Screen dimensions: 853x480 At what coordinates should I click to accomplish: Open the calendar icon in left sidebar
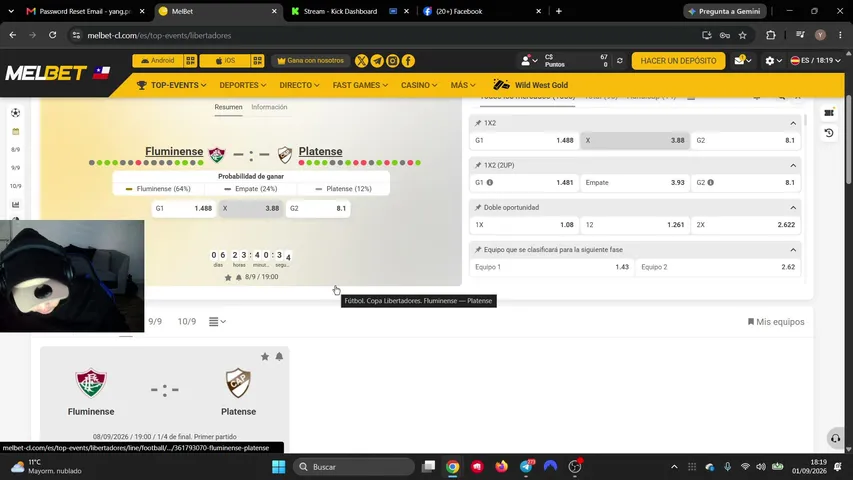[x=15, y=131]
